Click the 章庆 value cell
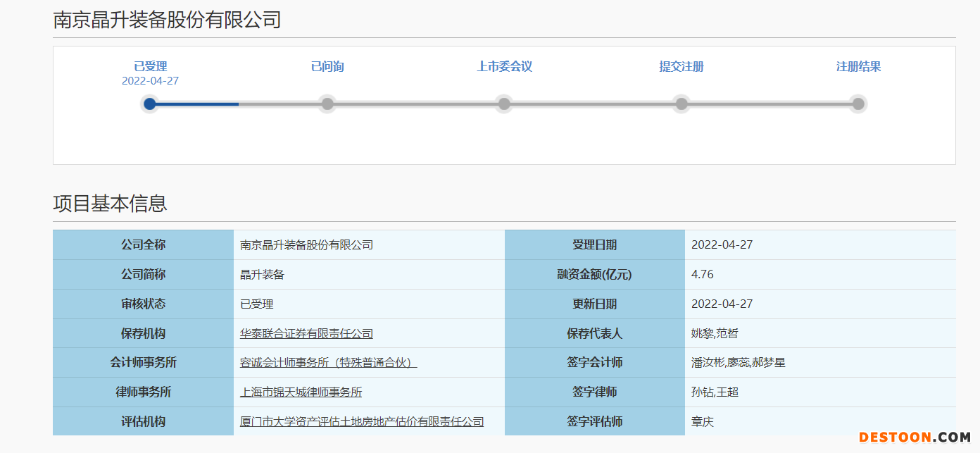 pos(820,422)
